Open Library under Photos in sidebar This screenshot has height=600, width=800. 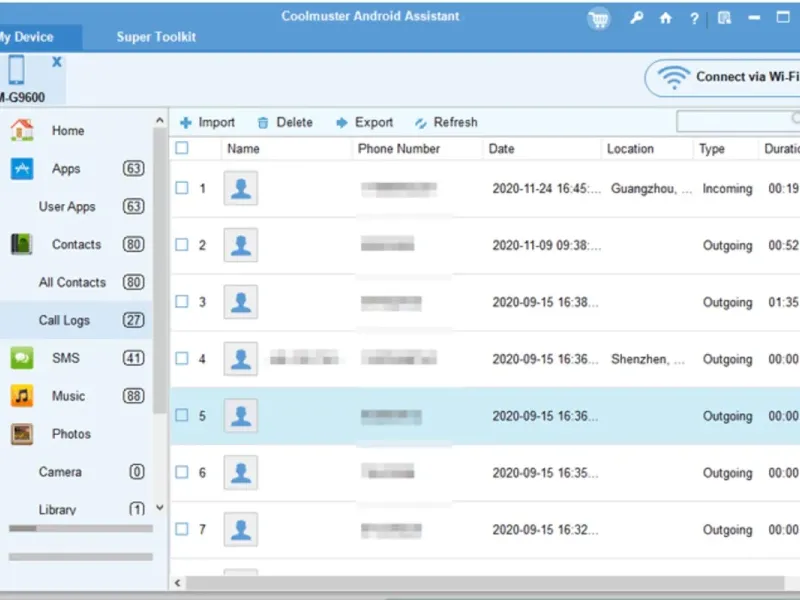point(77,509)
